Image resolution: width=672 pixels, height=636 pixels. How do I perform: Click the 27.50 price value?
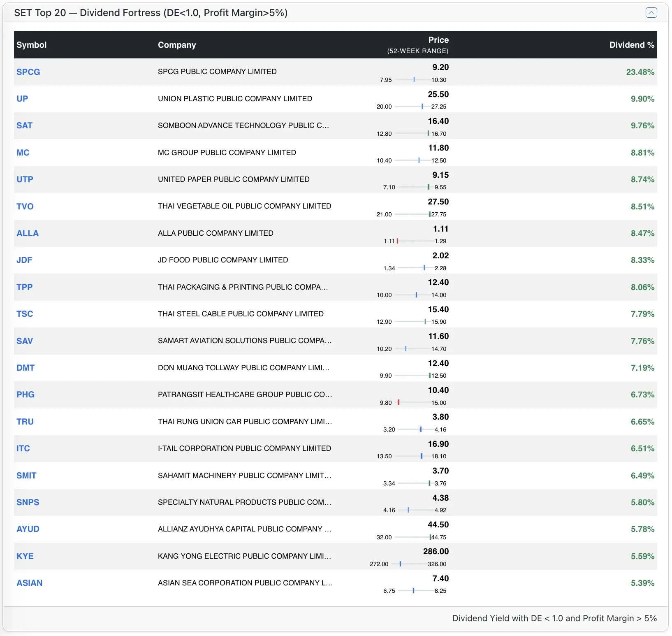(x=438, y=202)
